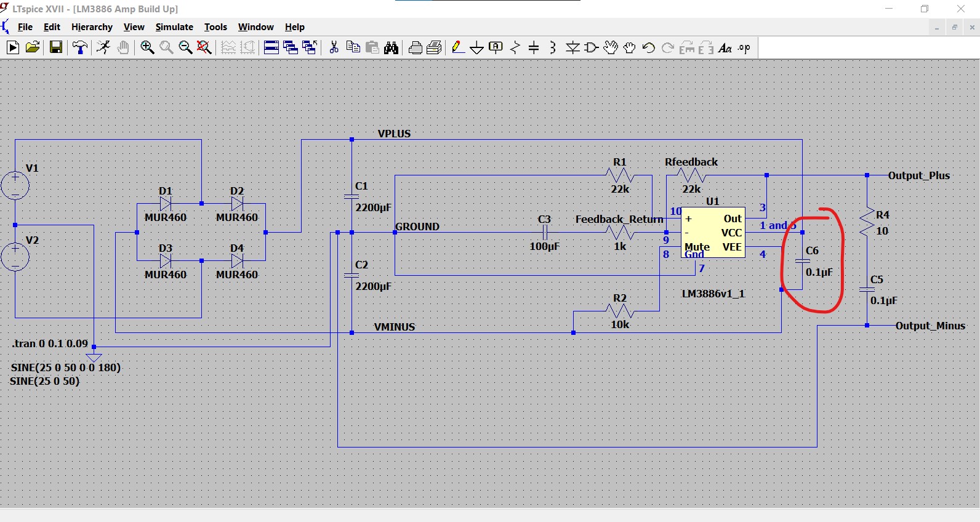980x522 pixels.
Task: Select the Capacitor placement tool
Action: point(534,48)
